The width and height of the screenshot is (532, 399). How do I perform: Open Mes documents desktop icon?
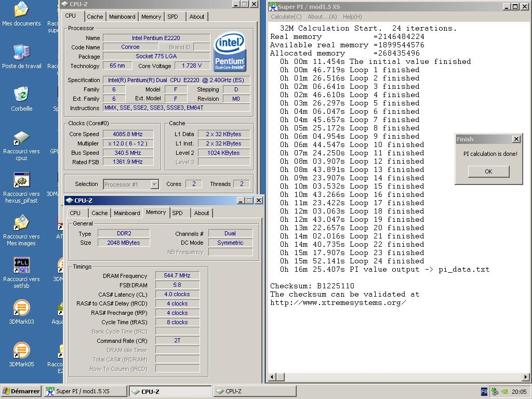coord(21,9)
